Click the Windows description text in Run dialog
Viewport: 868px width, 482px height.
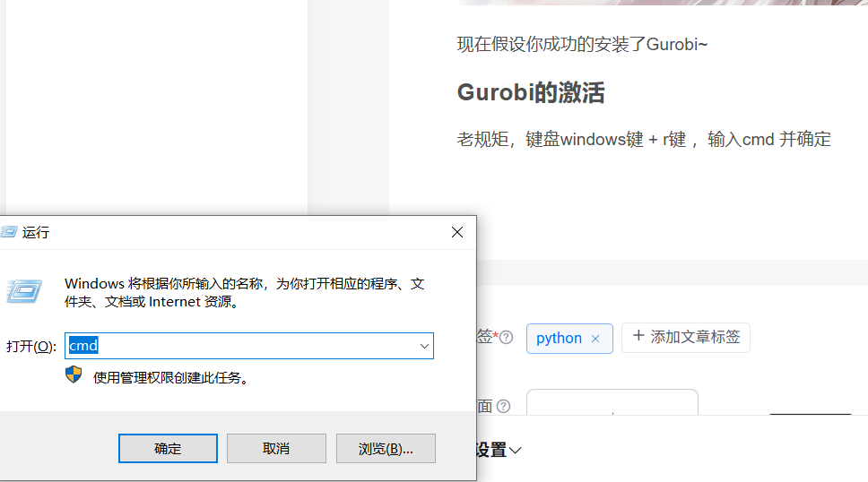click(x=244, y=293)
